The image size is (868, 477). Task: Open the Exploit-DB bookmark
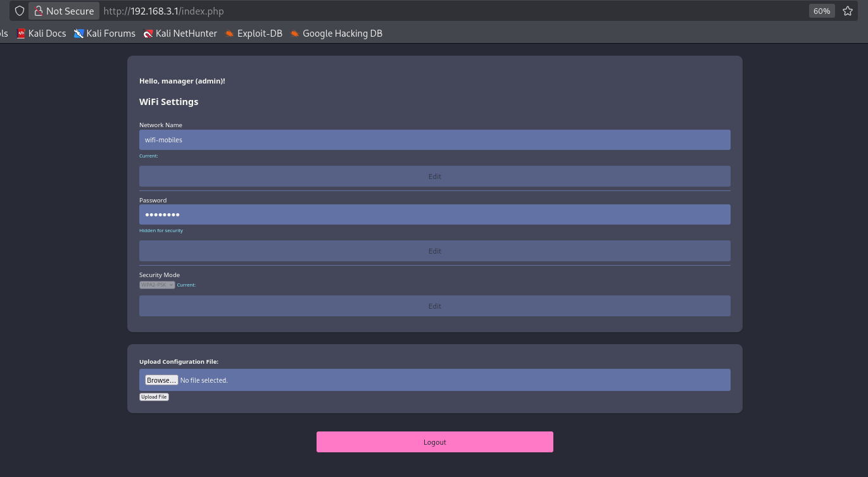253,33
